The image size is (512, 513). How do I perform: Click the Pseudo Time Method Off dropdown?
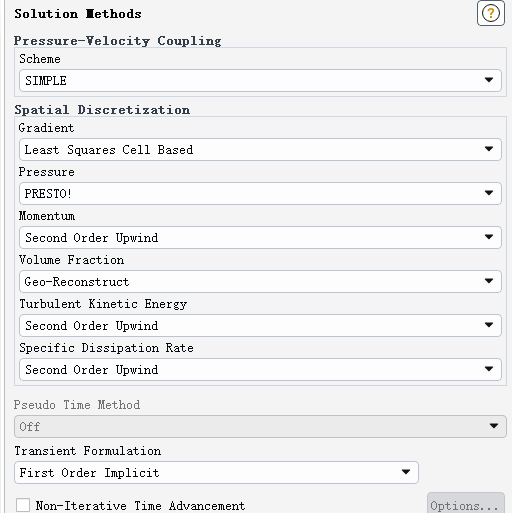click(260, 426)
